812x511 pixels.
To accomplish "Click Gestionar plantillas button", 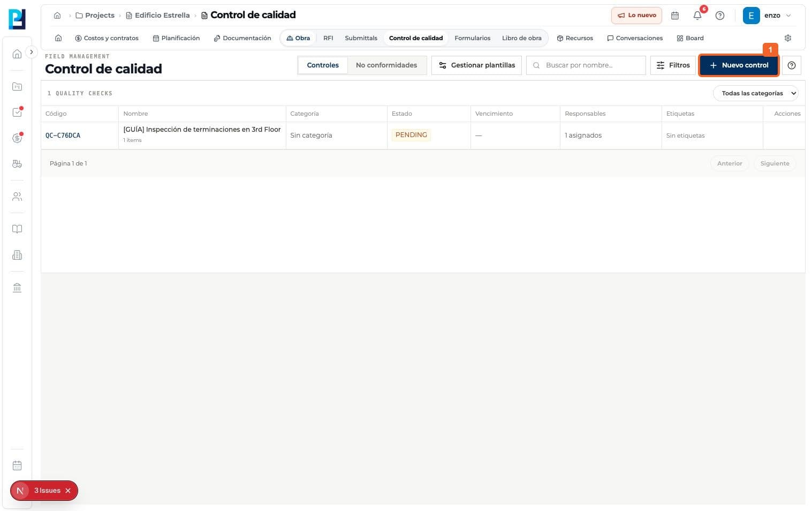I will [476, 65].
